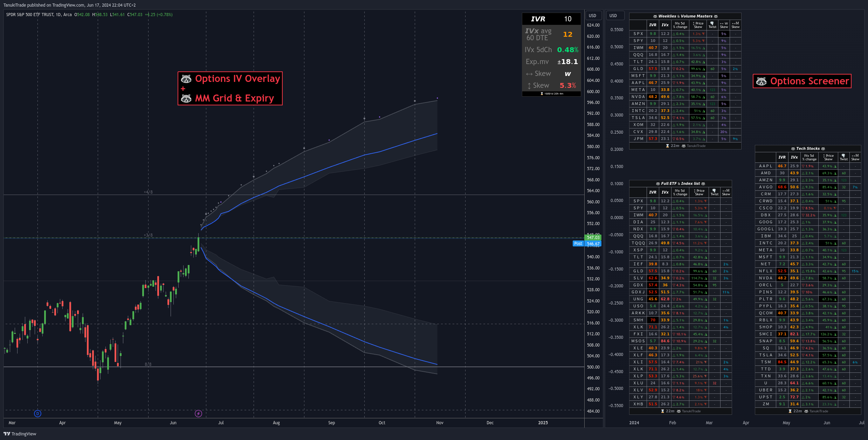868x440 pixels.
Task: Click GLD row in Weeklies & Volume Masters table
Action: tap(685, 69)
